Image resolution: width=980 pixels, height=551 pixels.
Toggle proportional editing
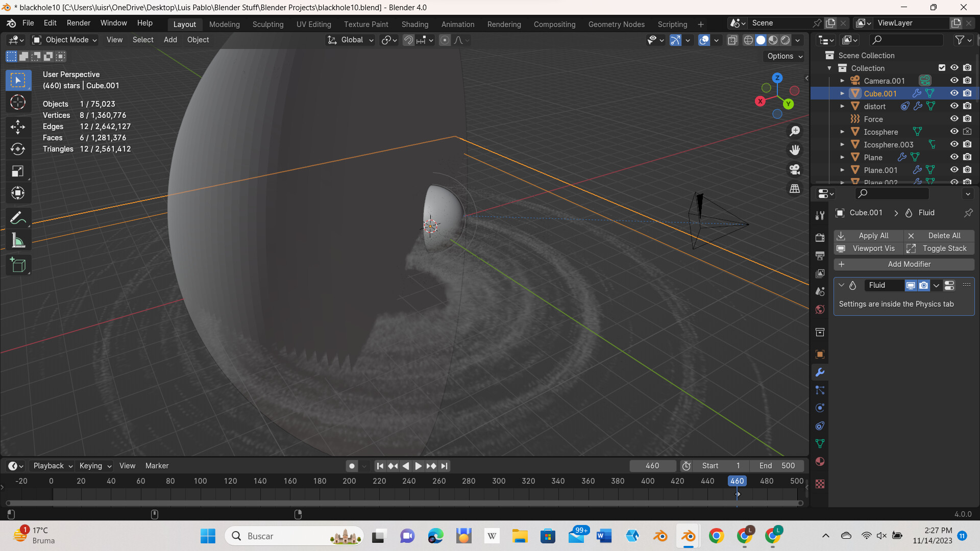445,40
